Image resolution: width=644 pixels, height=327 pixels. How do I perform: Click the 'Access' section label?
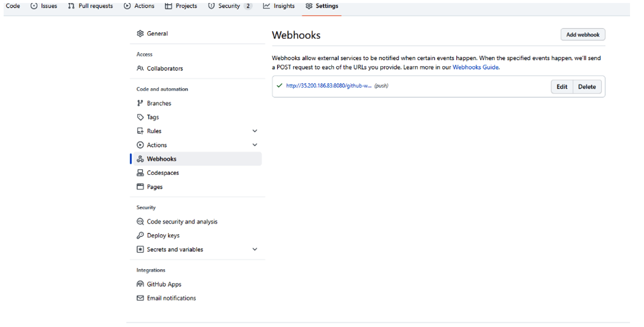(x=144, y=54)
